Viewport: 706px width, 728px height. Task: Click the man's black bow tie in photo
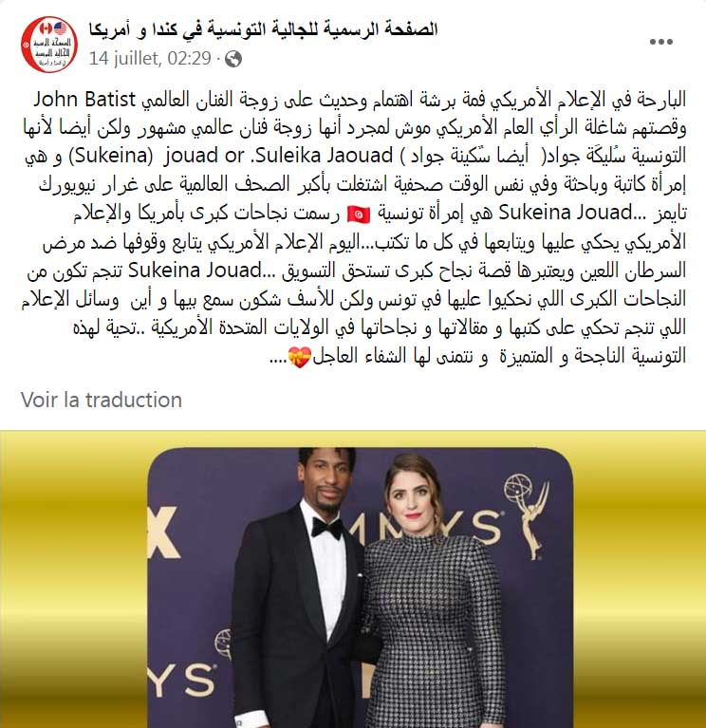(x=327, y=528)
